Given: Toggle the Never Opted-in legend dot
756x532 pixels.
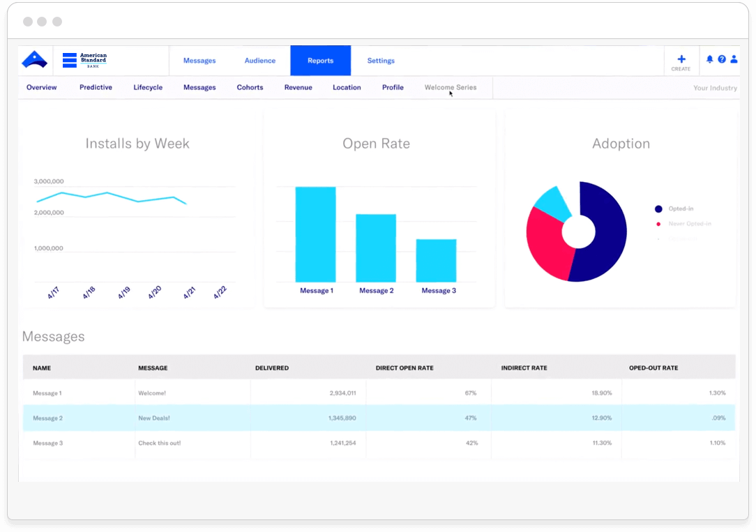Looking at the screenshot, I should coord(658,224).
